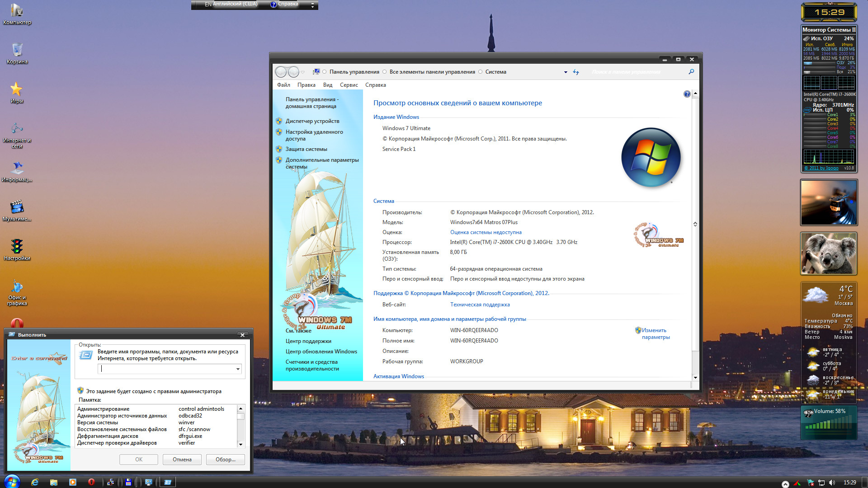This screenshot has width=868, height=488.
Task: Open Центр обновления Windows link
Action: pyautogui.click(x=321, y=352)
